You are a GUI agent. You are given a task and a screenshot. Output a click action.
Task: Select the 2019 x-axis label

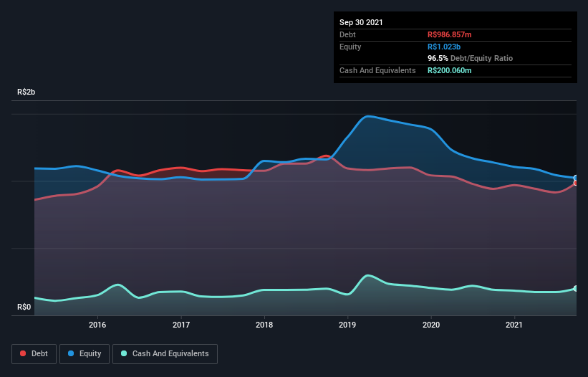click(347, 325)
